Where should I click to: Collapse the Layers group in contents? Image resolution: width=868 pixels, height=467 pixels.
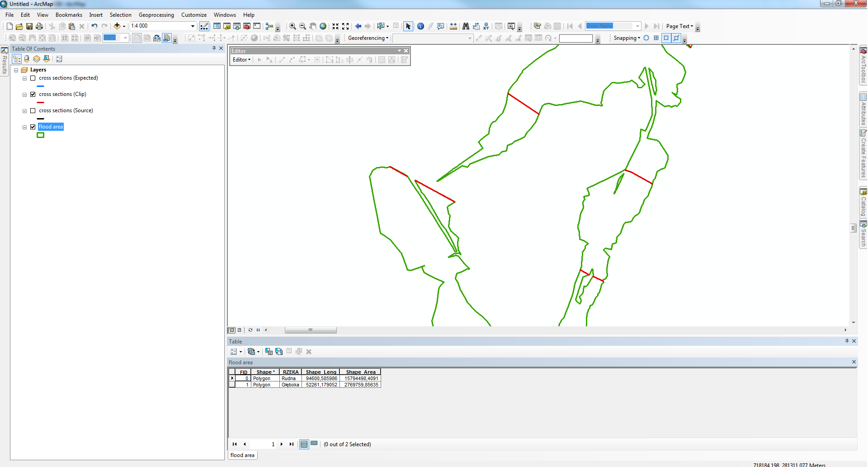click(16, 70)
